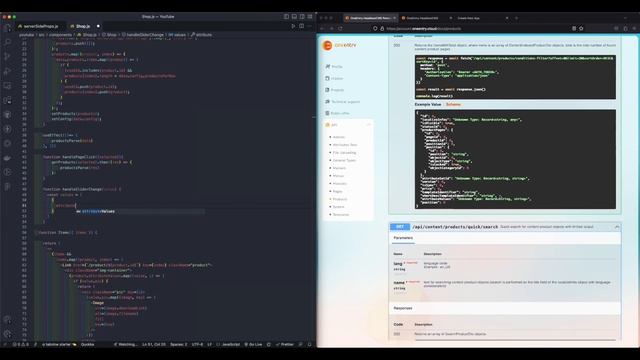Open Profile in the oneentry sidebar
The width and height of the screenshot is (640, 360).
334,67
